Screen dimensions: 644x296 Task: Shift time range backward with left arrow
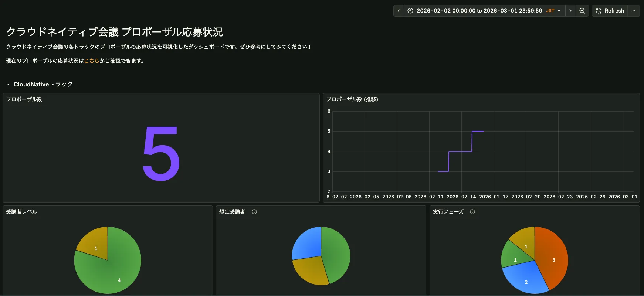[x=399, y=11]
